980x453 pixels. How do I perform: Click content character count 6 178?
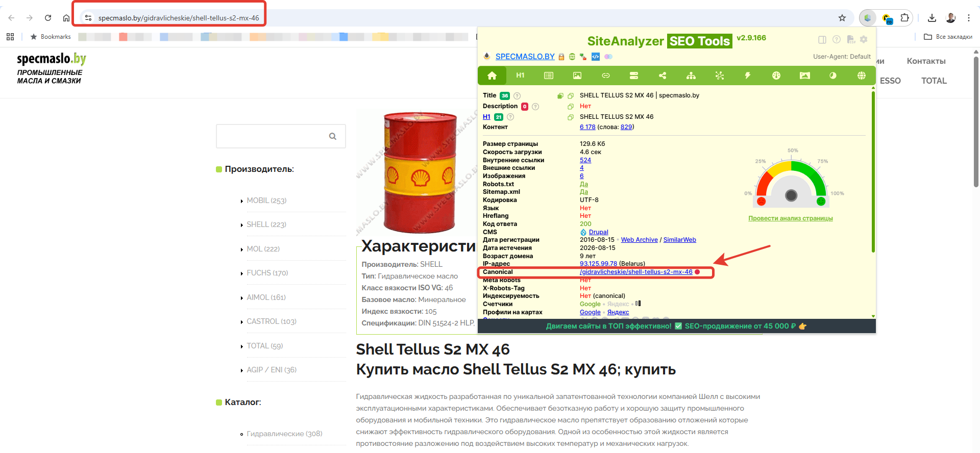587,127
